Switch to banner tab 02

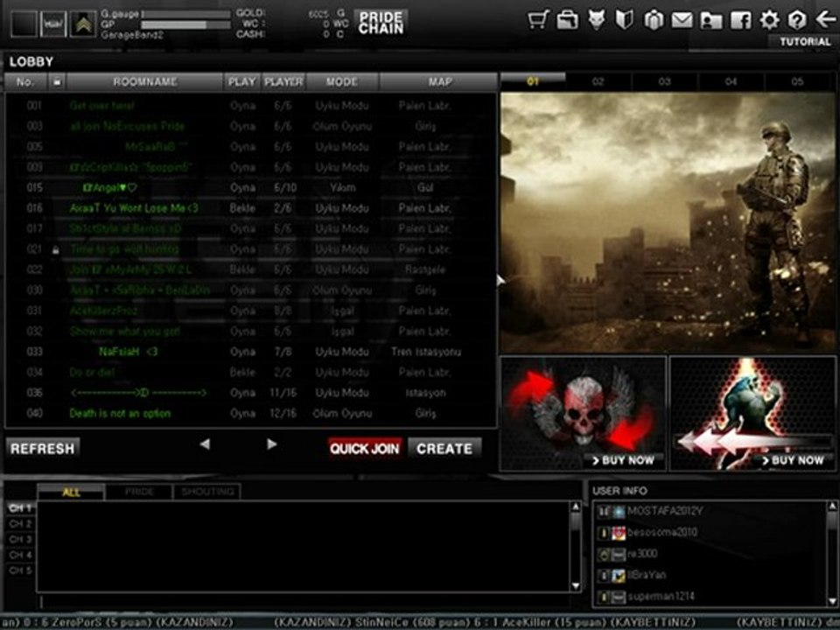(598, 81)
